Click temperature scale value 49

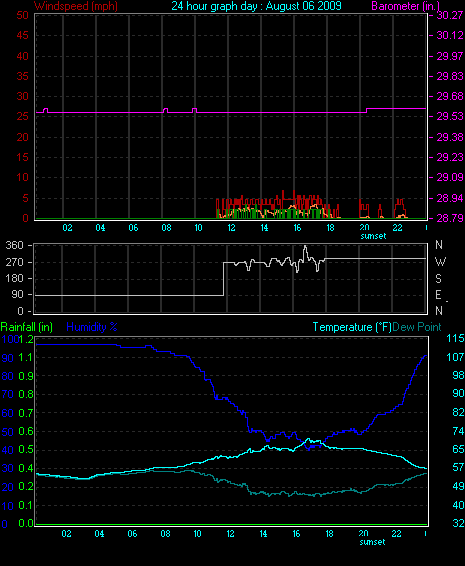pyautogui.click(x=458, y=487)
